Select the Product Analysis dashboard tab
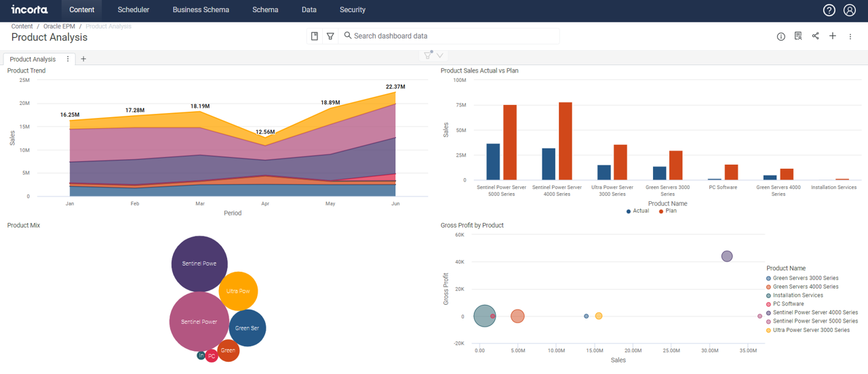This screenshot has width=868, height=374. [x=33, y=59]
